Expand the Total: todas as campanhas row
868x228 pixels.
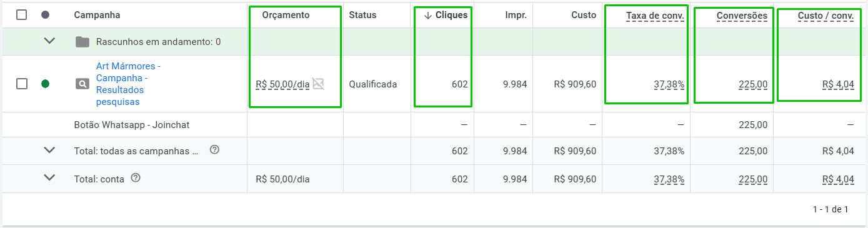49,151
